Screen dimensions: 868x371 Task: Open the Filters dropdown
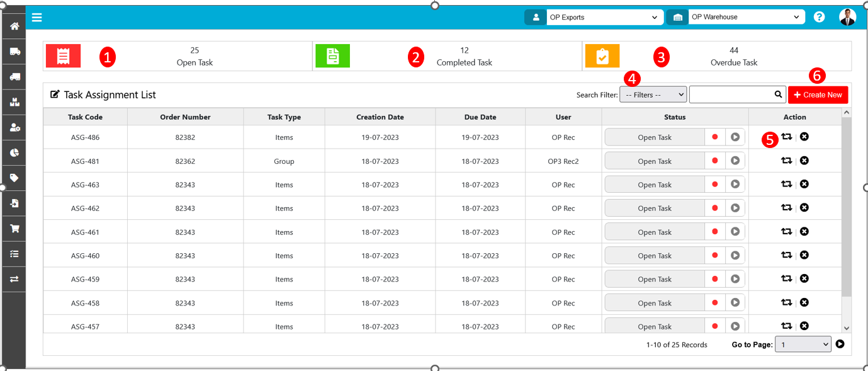coord(653,94)
